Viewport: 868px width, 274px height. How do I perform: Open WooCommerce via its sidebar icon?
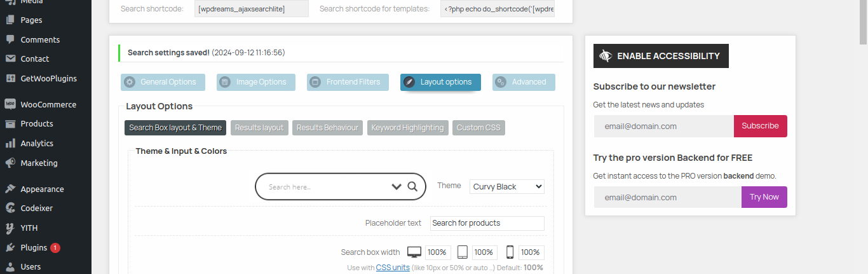10,104
